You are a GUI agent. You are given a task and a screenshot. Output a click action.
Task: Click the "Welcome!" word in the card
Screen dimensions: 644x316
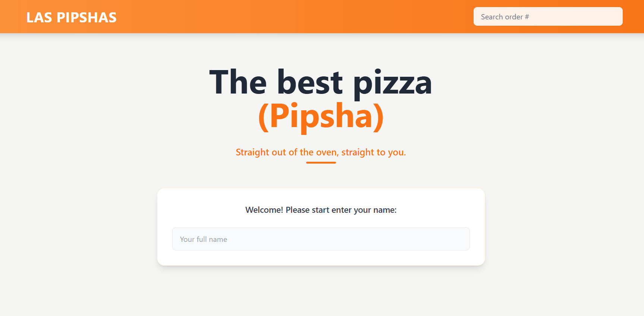click(264, 210)
